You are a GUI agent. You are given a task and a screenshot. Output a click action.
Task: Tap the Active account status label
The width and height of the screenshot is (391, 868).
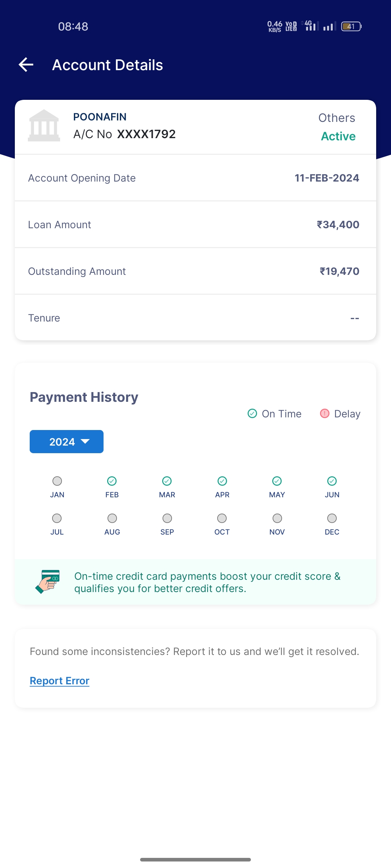tap(338, 136)
